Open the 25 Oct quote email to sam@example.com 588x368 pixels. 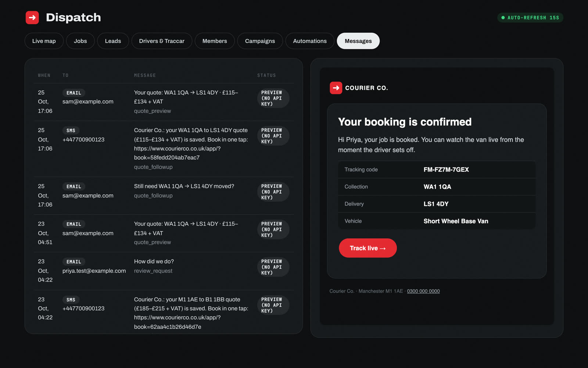tap(164, 102)
